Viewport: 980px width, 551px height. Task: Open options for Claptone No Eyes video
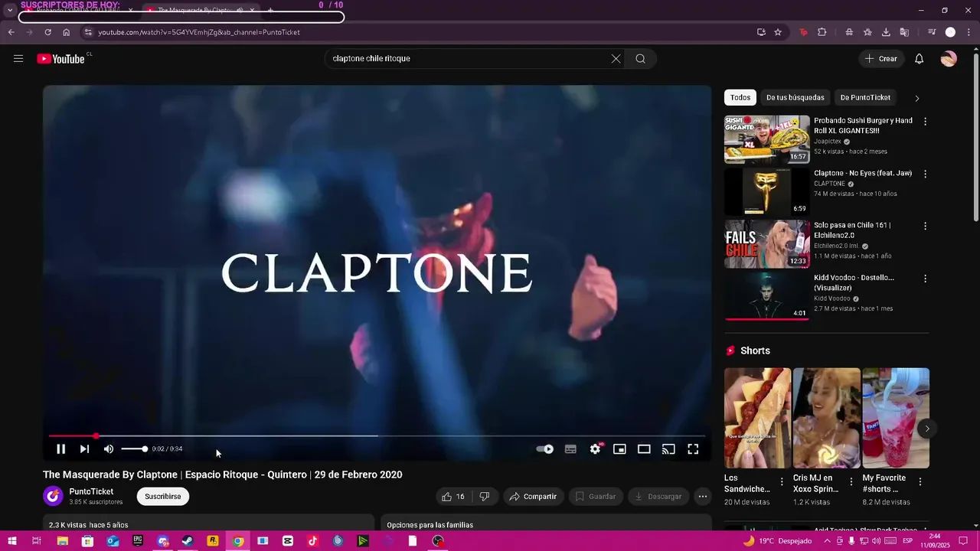click(925, 174)
